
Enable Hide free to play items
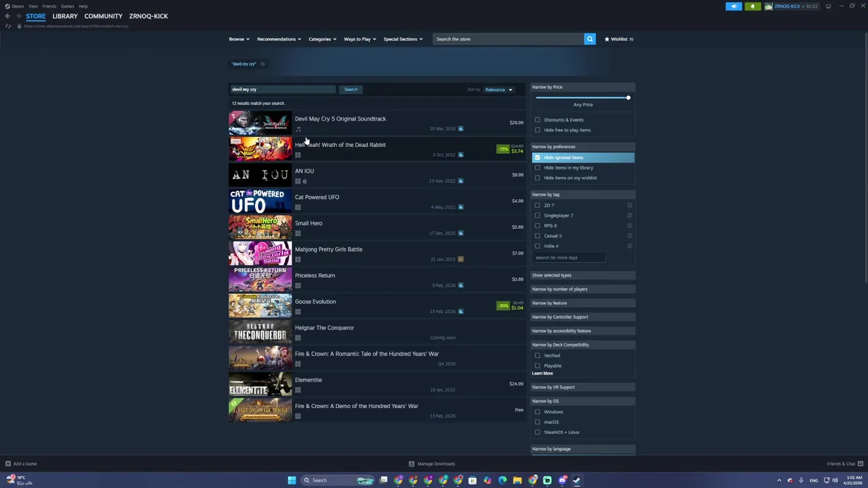[538, 130]
